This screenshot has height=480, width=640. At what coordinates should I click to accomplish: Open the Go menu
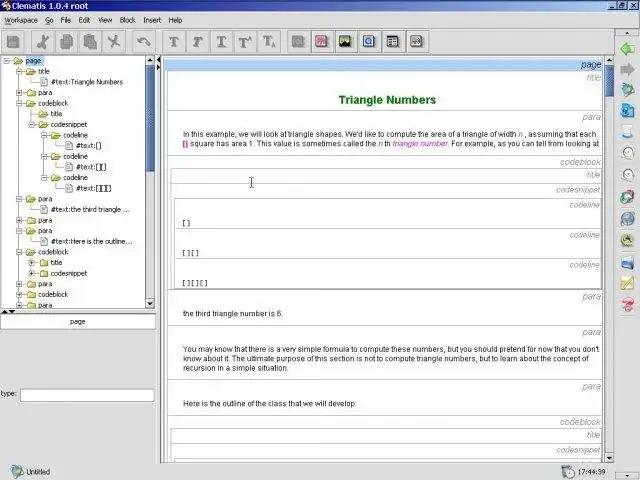[49, 20]
